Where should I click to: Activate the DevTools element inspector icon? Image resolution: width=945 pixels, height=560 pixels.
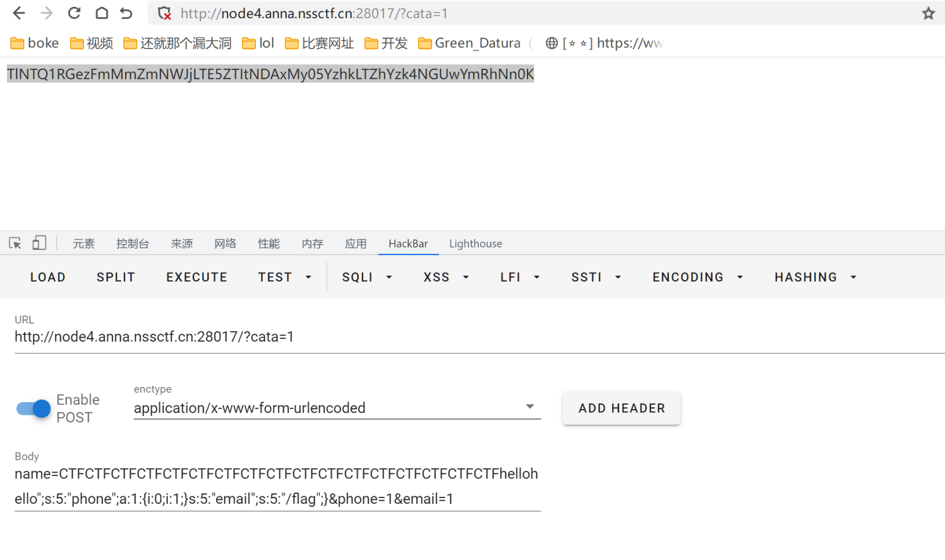[x=15, y=243]
